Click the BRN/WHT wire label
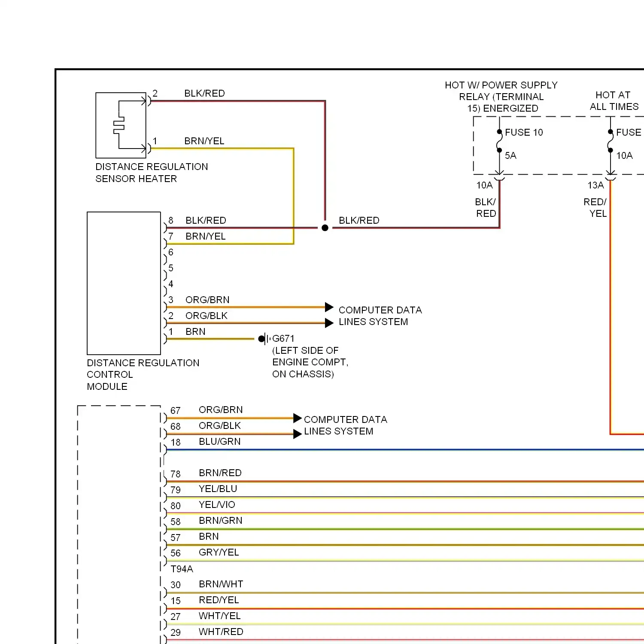644x644 pixels. click(221, 584)
